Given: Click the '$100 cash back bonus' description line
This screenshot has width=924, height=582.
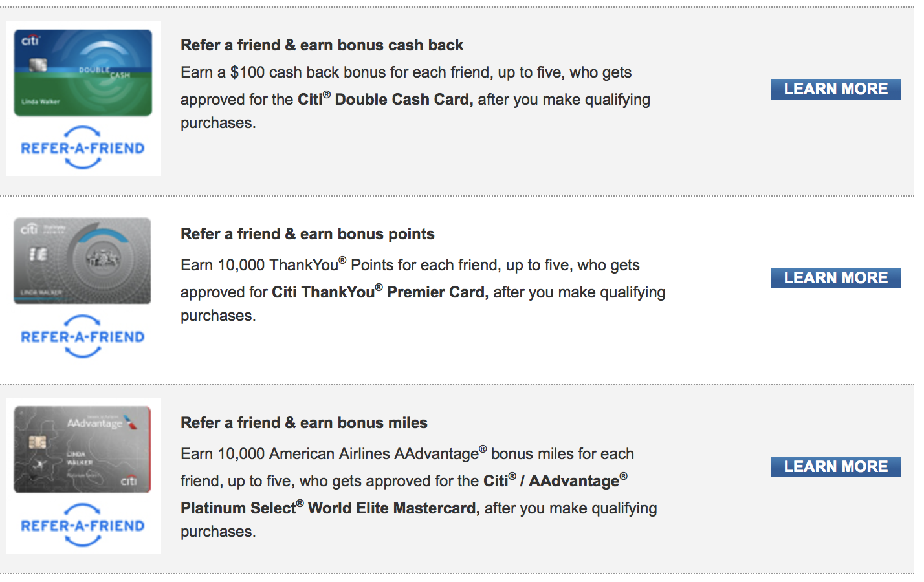Looking at the screenshot, I should tap(406, 72).
